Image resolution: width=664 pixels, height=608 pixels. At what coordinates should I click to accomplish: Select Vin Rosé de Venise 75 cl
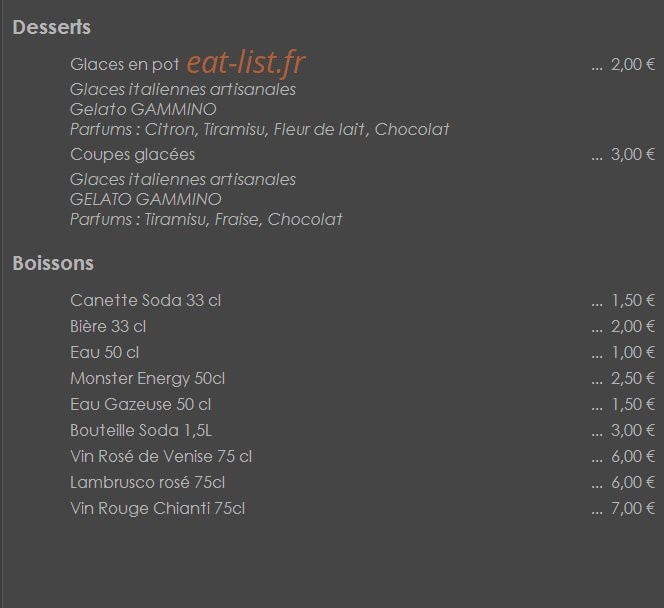pos(161,457)
